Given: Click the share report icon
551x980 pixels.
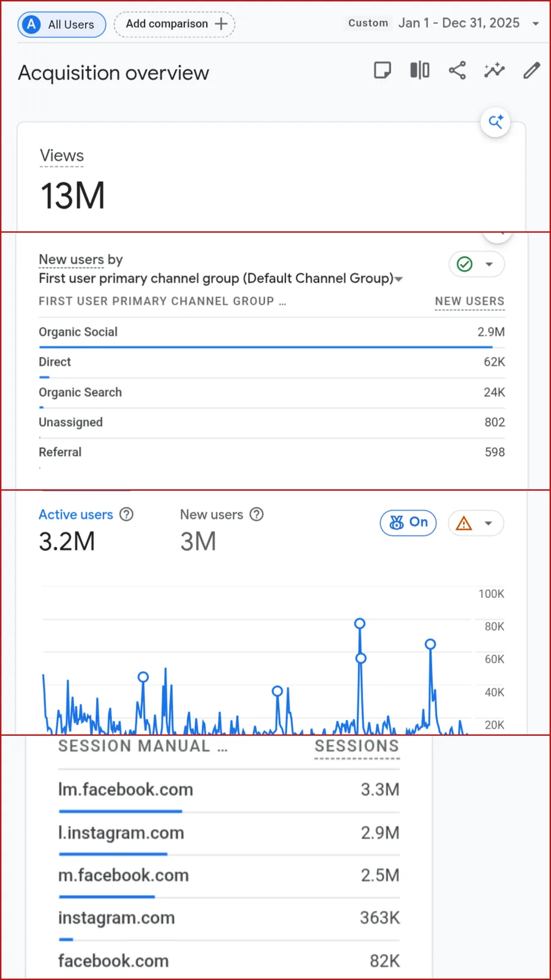Looking at the screenshot, I should point(457,70).
